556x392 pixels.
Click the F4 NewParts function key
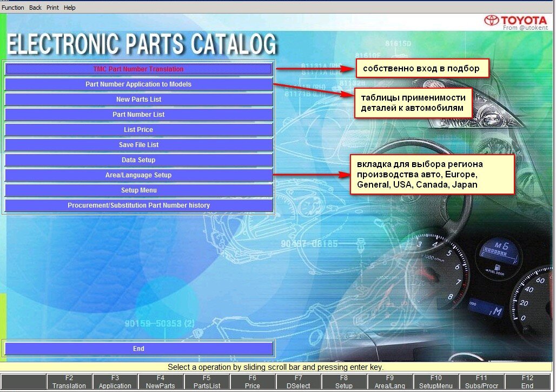[x=161, y=382]
